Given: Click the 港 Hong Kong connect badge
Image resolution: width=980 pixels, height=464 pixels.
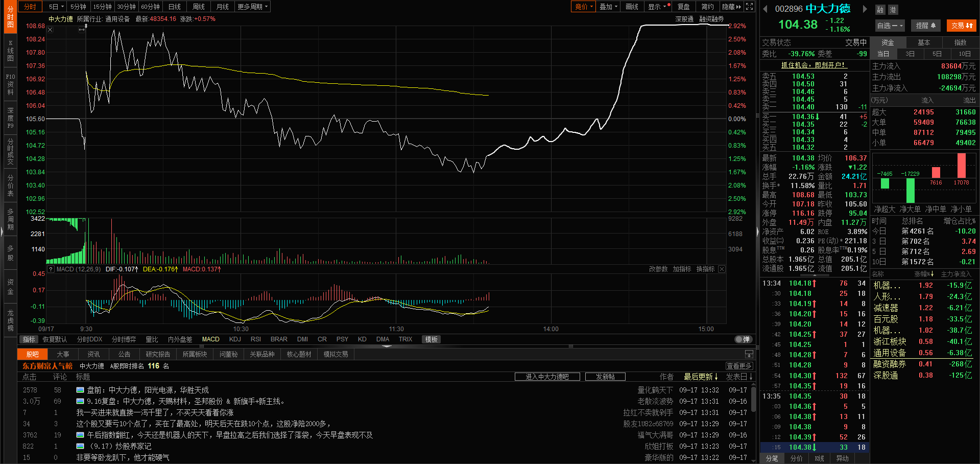Looking at the screenshot, I should click(x=893, y=10).
